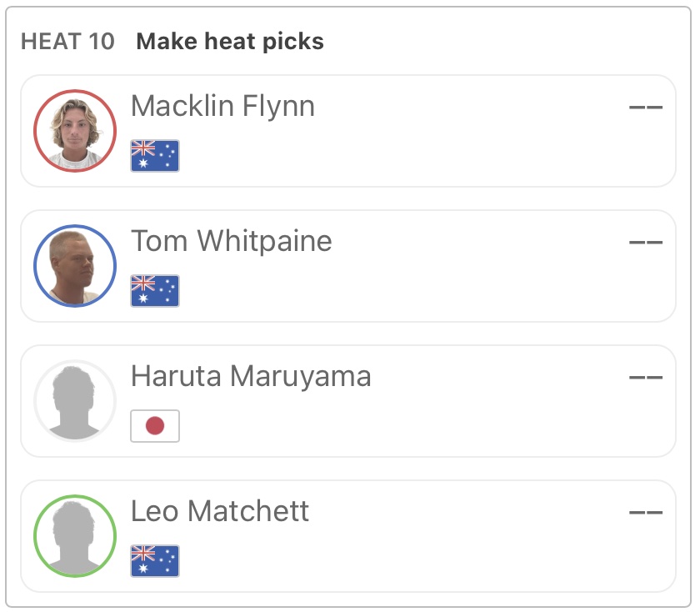
Task: Click the Japanese flag under Haruta Maruyama
Action: click(155, 426)
